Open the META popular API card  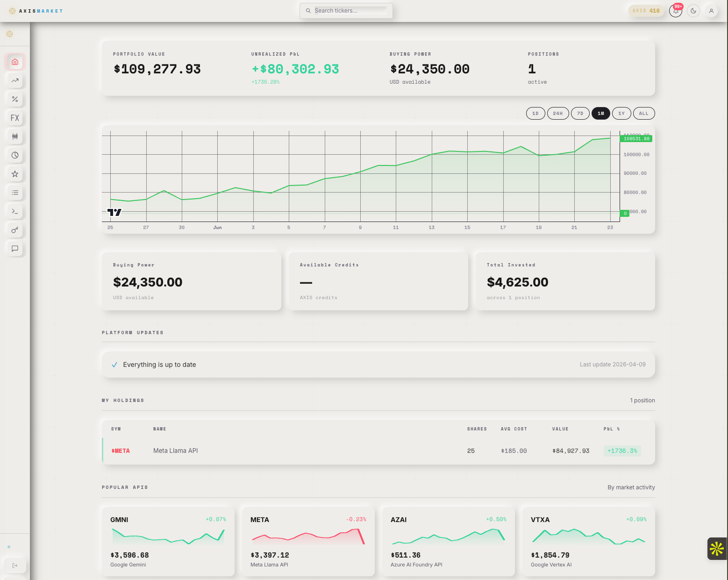coord(308,542)
